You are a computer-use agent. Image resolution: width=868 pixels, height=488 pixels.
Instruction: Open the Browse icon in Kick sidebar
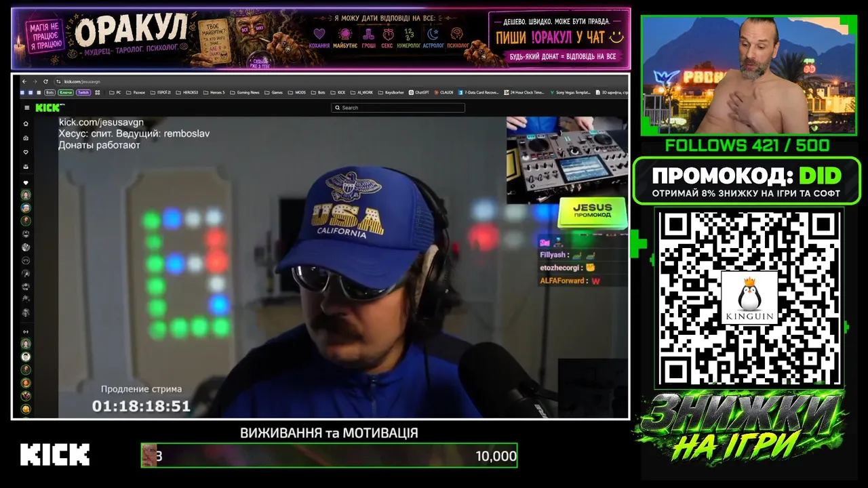coord(26,138)
